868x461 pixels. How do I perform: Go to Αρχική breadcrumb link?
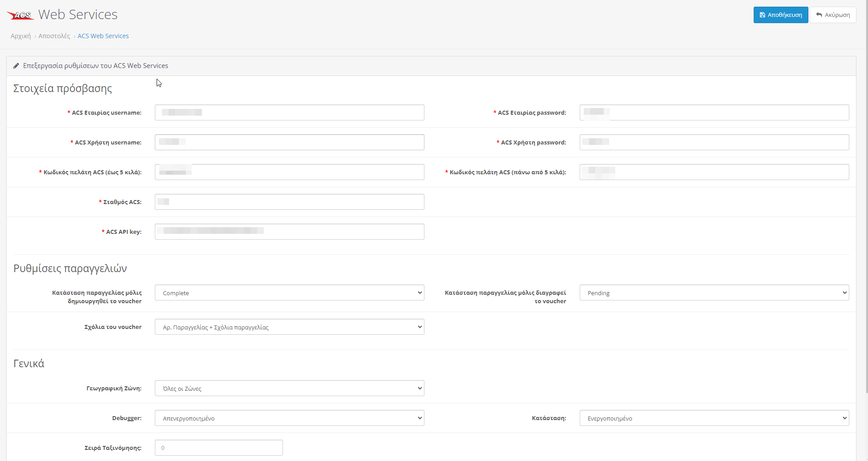coord(21,36)
